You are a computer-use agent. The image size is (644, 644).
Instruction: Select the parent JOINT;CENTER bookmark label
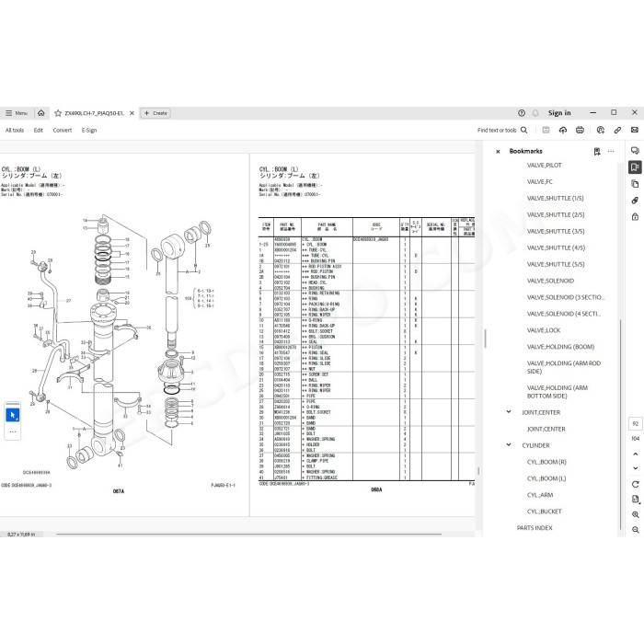pyautogui.click(x=541, y=412)
